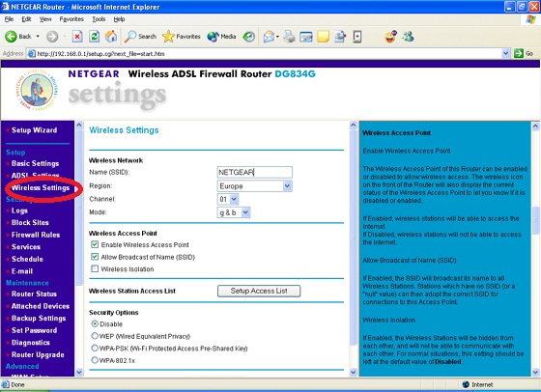
Task: Open the Back button history dropdown arrow
Action: click(x=38, y=36)
